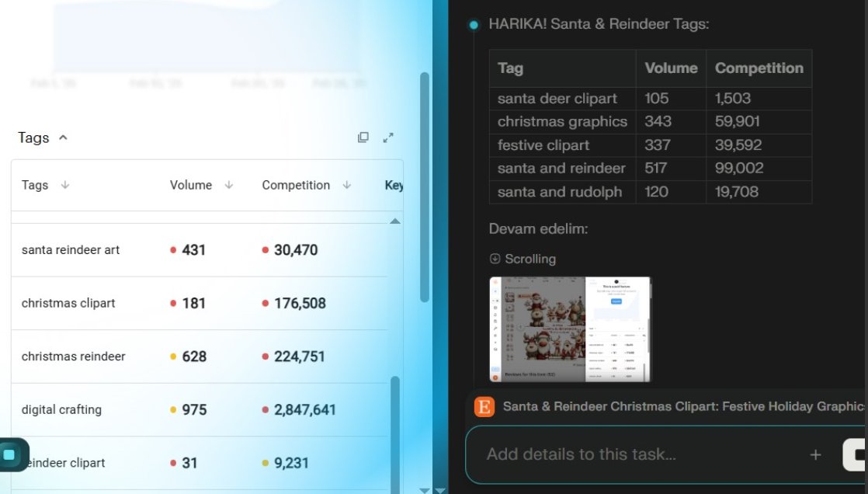Select the 'digital crafting' tag row

[200, 410]
